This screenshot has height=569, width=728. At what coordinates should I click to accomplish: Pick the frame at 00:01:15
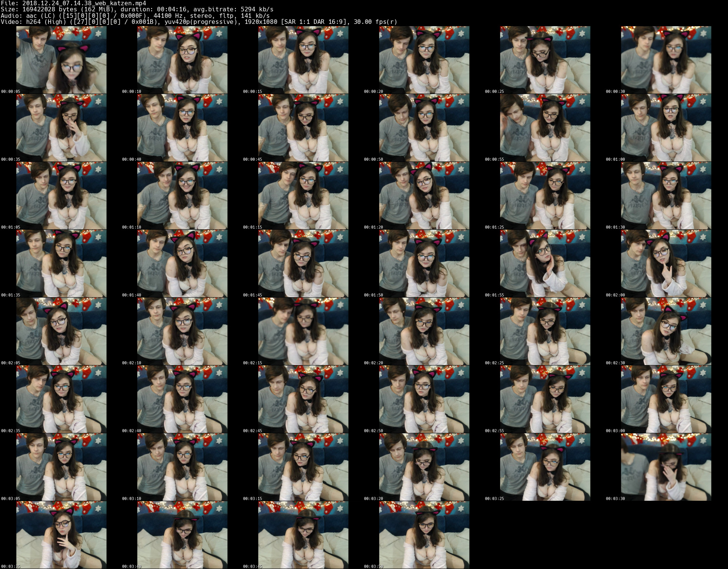[303, 196]
